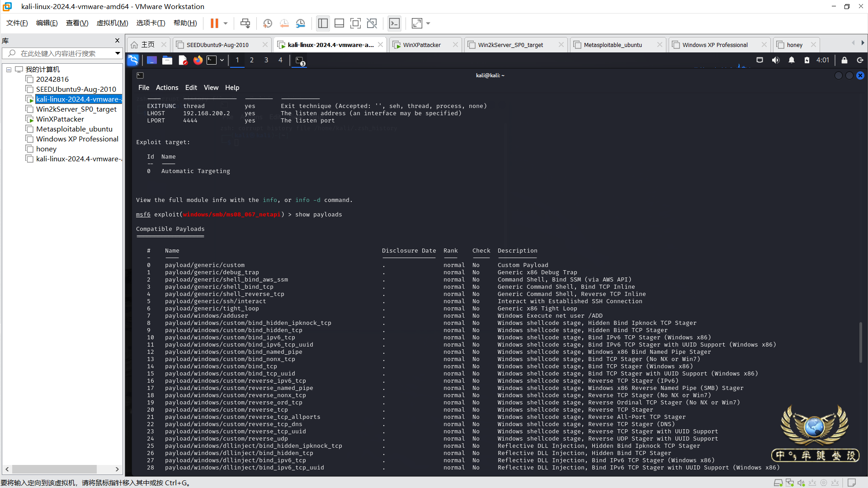
Task: Open Firefox in the Kali panel
Action: [x=198, y=60]
